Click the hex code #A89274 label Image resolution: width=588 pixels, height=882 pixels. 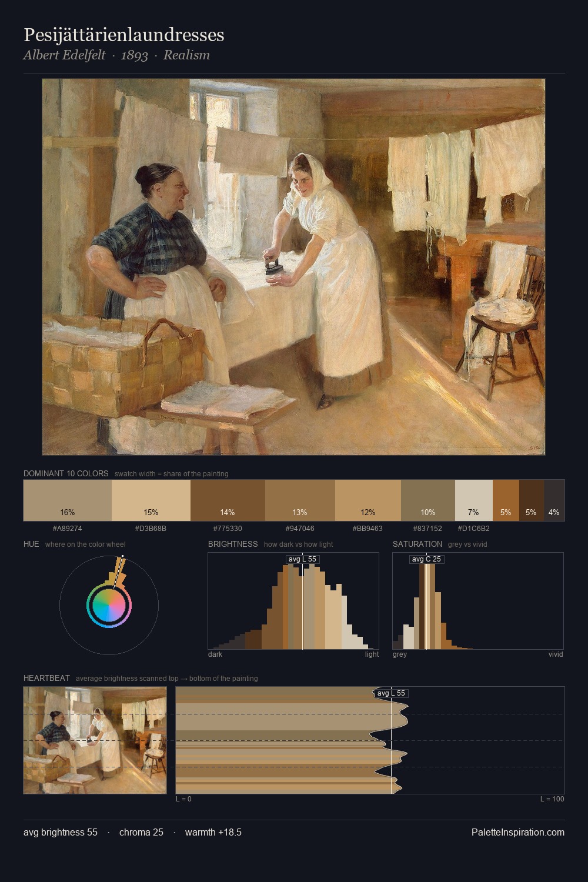[67, 529]
